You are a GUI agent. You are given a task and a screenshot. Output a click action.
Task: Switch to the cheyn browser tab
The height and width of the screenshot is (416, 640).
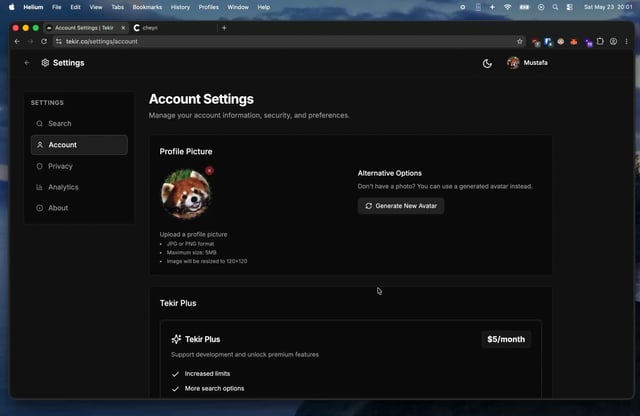tap(173, 28)
